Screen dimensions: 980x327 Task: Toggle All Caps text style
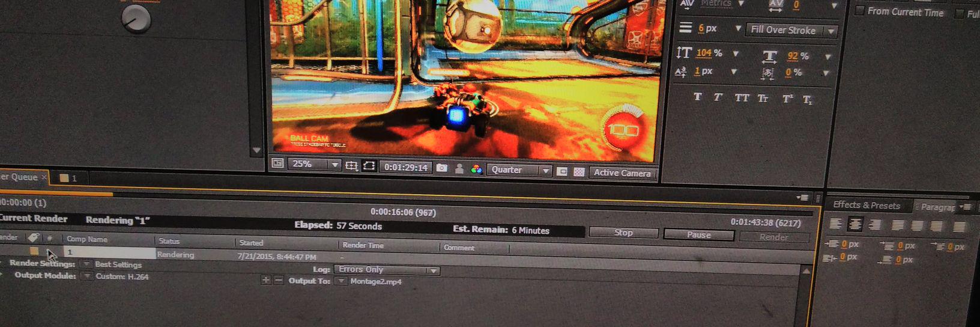[742, 97]
